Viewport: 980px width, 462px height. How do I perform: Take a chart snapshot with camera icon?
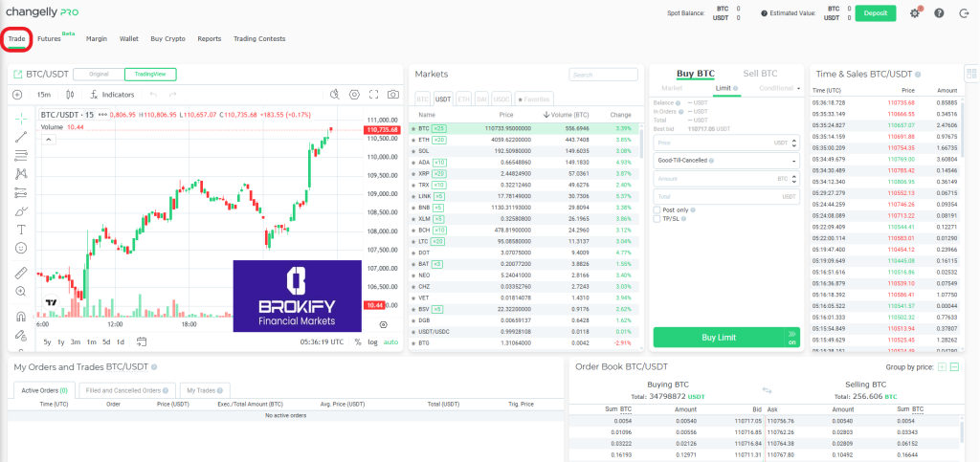(x=392, y=95)
